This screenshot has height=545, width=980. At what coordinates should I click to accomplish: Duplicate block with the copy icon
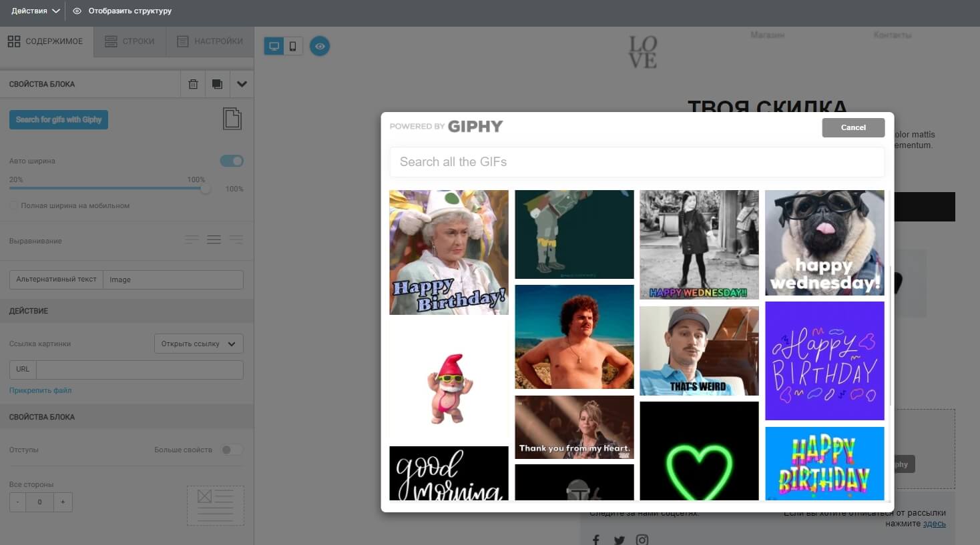pyautogui.click(x=217, y=84)
